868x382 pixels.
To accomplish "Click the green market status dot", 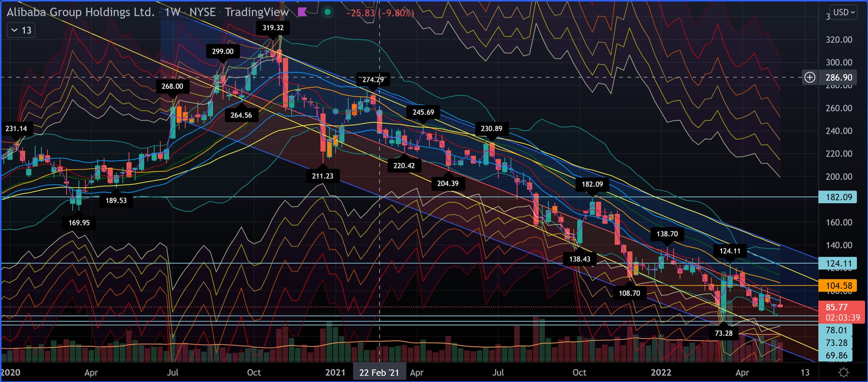I will 327,12.
